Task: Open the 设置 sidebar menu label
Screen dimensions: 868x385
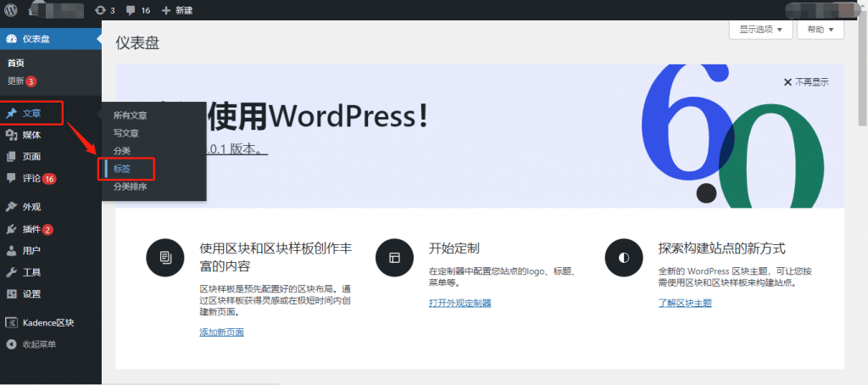Action: [x=31, y=293]
